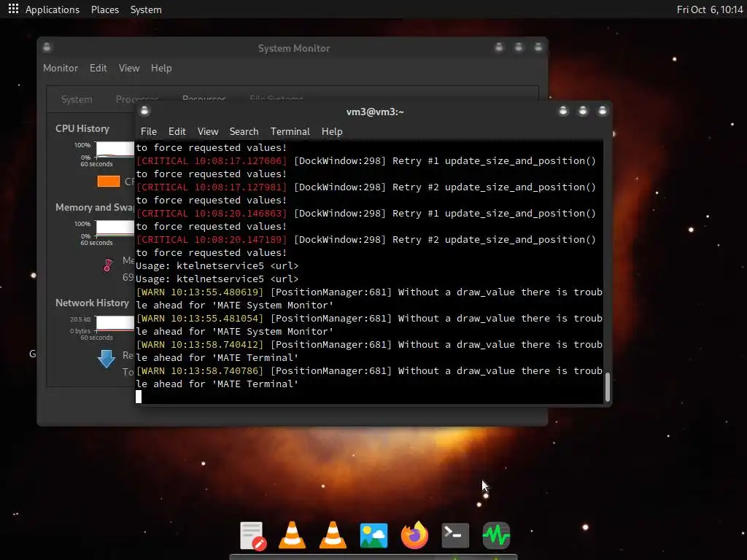The width and height of the screenshot is (747, 560).
Task: Click the terminal window menu button at title left
Action: [x=145, y=111]
